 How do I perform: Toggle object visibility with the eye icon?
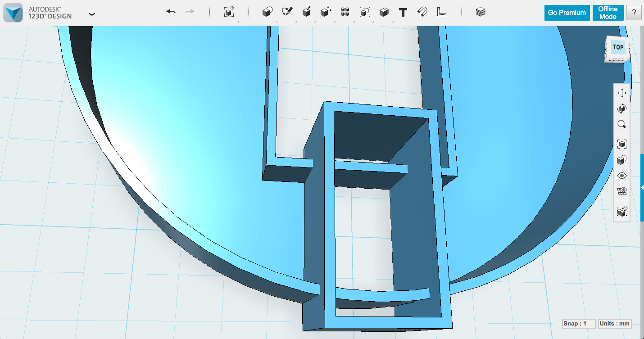(622, 176)
